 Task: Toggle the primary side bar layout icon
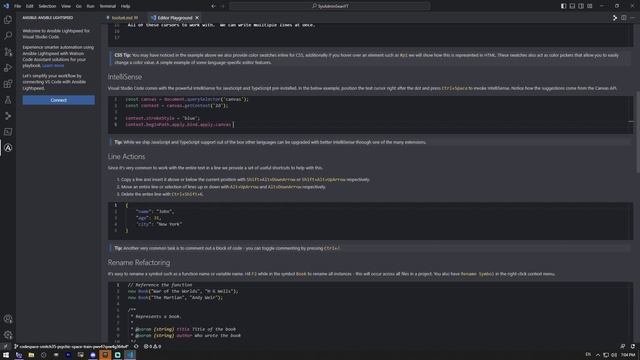point(563,6)
